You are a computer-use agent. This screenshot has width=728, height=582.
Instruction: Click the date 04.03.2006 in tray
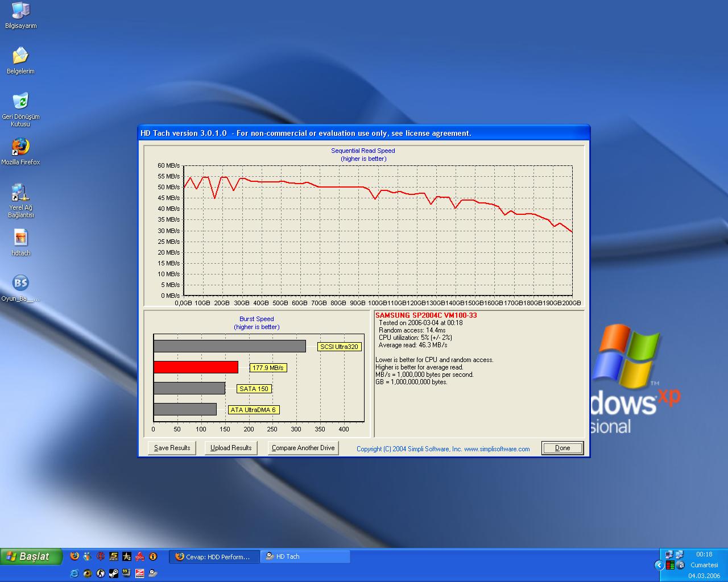[x=704, y=576]
